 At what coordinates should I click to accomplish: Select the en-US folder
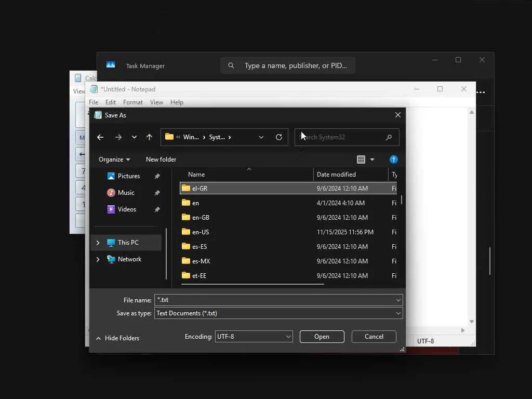(288, 232)
